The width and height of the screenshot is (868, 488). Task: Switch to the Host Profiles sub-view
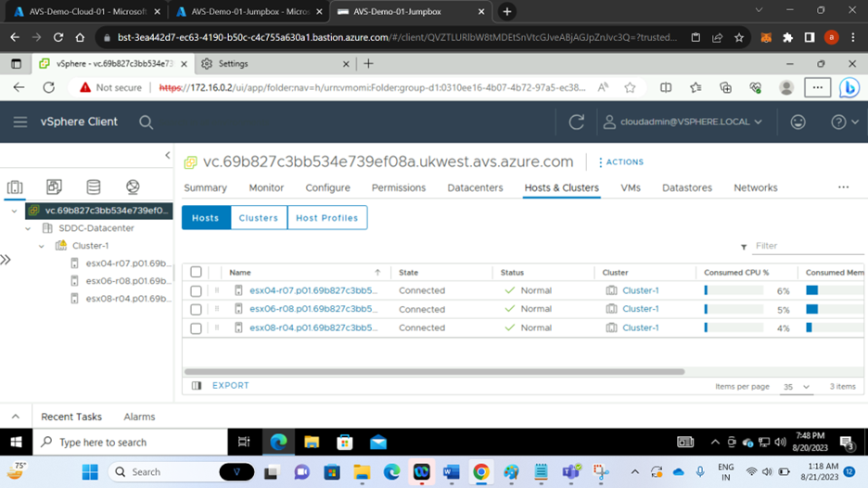point(327,218)
